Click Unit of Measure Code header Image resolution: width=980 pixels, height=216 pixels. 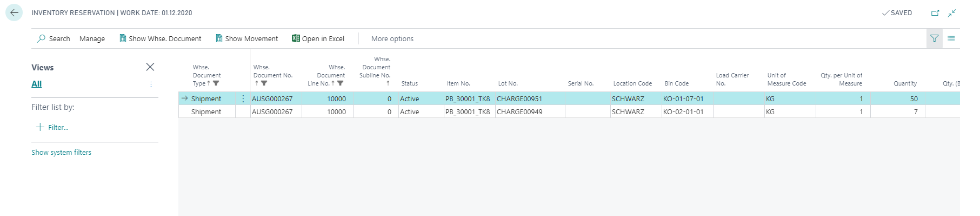click(786, 80)
